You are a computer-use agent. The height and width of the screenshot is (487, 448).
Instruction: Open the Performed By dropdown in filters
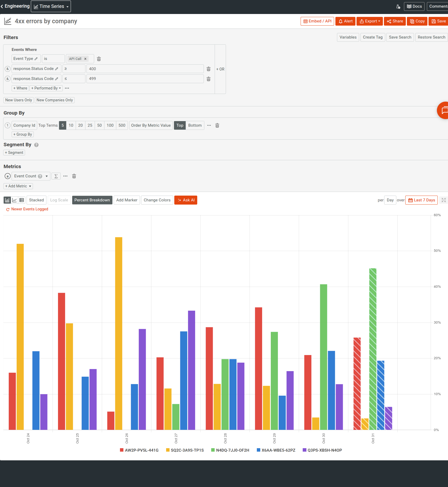click(46, 88)
